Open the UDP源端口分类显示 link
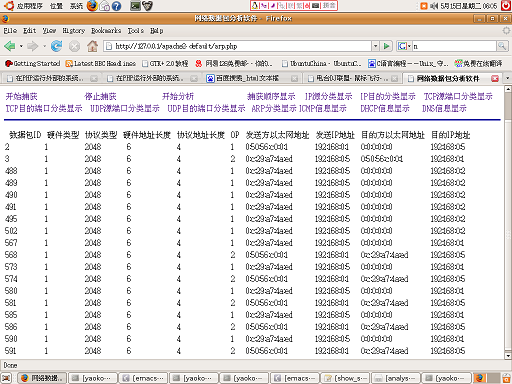 pos(125,109)
